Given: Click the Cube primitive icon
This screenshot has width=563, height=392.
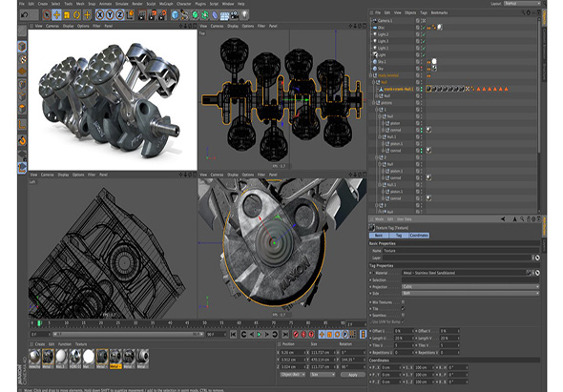Looking at the screenshot, I should point(175,14).
